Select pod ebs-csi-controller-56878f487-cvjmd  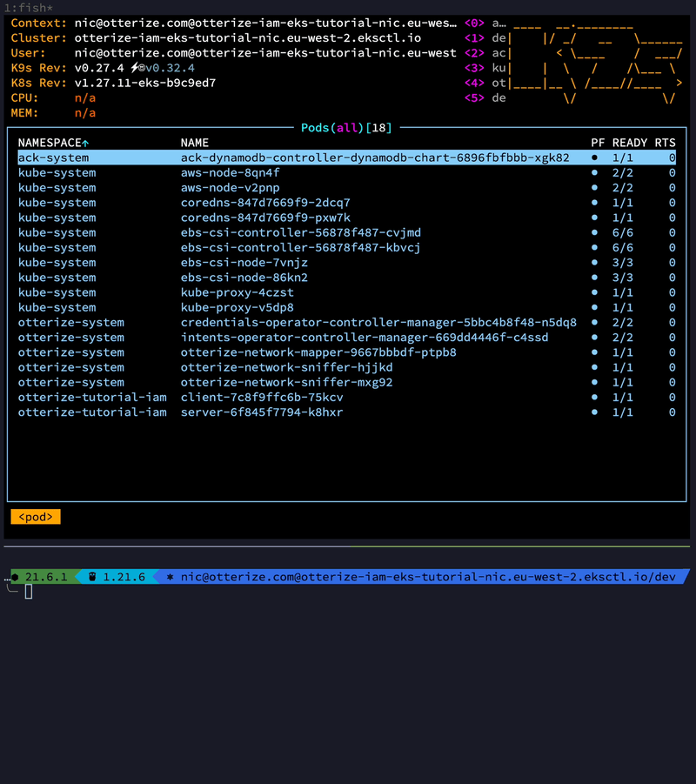click(346, 232)
